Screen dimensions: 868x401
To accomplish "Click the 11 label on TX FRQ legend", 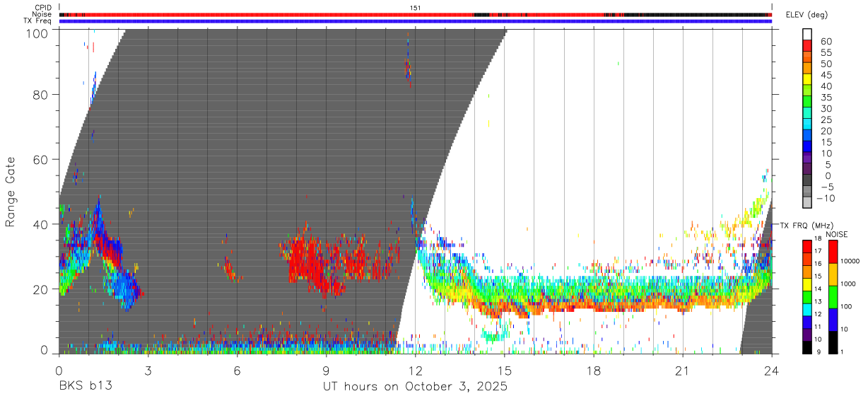I will (x=819, y=327).
